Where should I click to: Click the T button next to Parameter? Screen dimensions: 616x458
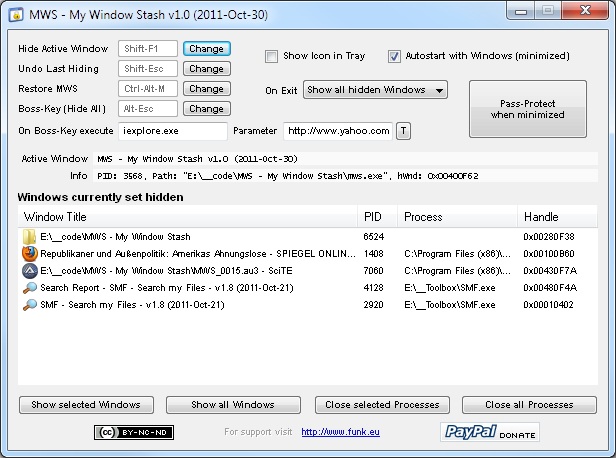[403, 131]
